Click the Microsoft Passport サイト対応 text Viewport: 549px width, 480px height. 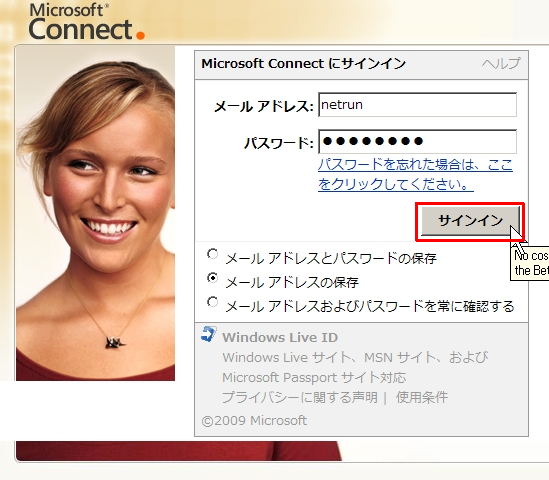pos(314,377)
